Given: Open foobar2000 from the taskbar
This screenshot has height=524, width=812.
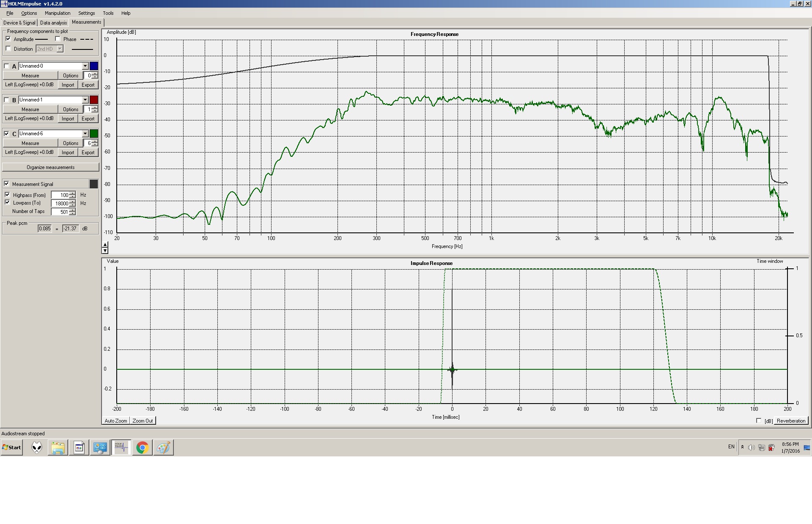Looking at the screenshot, I should (37, 448).
